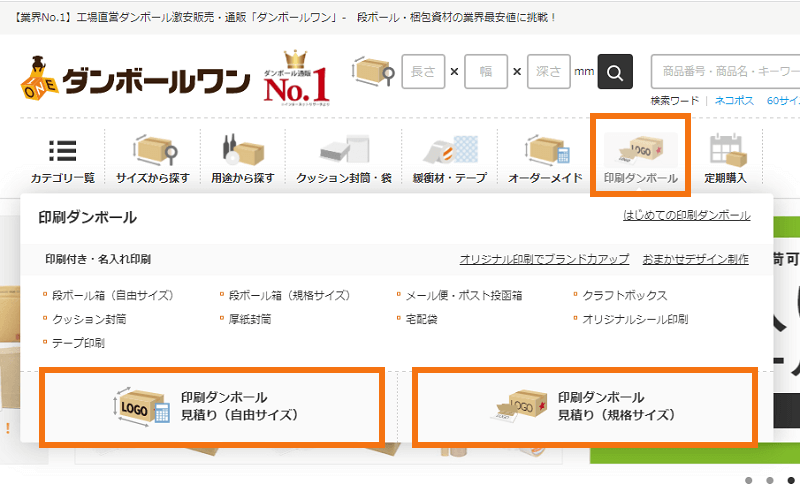Click the dark magnifier size-search button
This screenshot has width=800, height=499.
click(x=615, y=71)
